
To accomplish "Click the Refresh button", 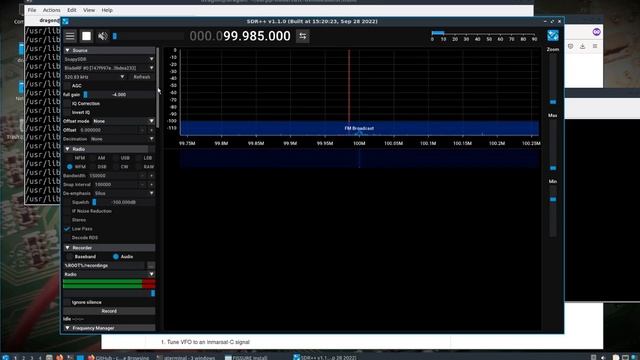I will click(142, 77).
